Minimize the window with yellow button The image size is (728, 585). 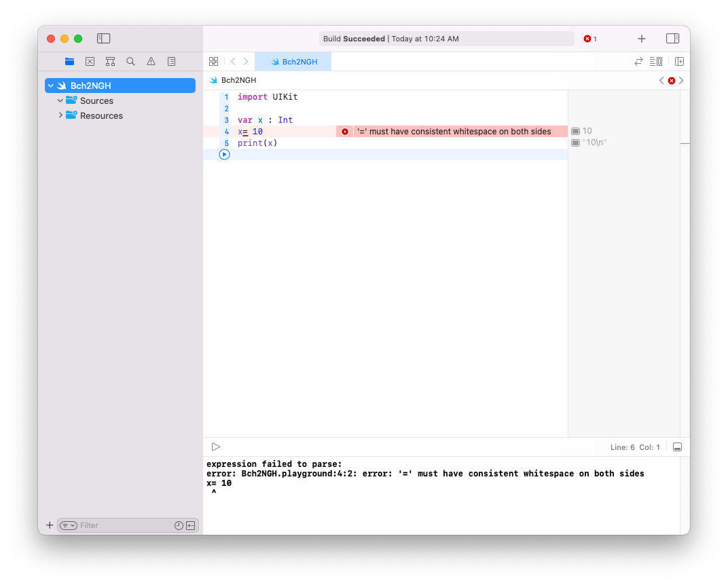coord(65,39)
